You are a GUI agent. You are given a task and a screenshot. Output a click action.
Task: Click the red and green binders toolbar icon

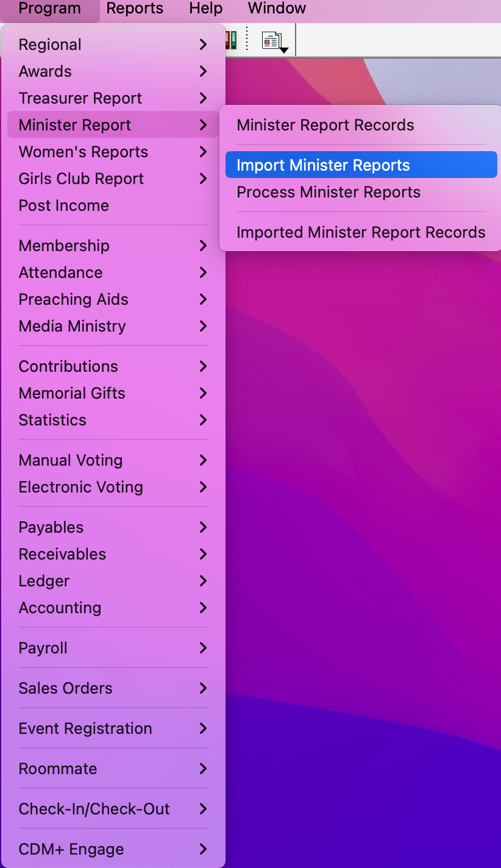pyautogui.click(x=231, y=40)
